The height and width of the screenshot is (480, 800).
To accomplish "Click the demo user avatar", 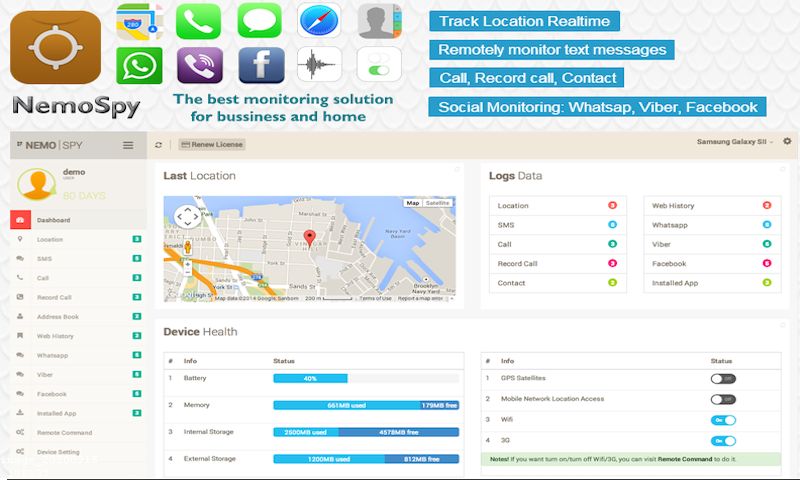I will click(37, 184).
